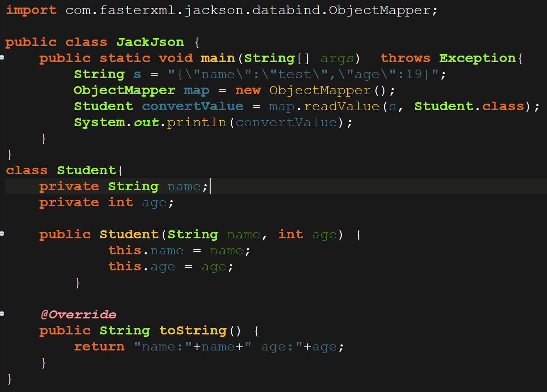Click 'this' in 'this.name = name' line

[125, 250]
